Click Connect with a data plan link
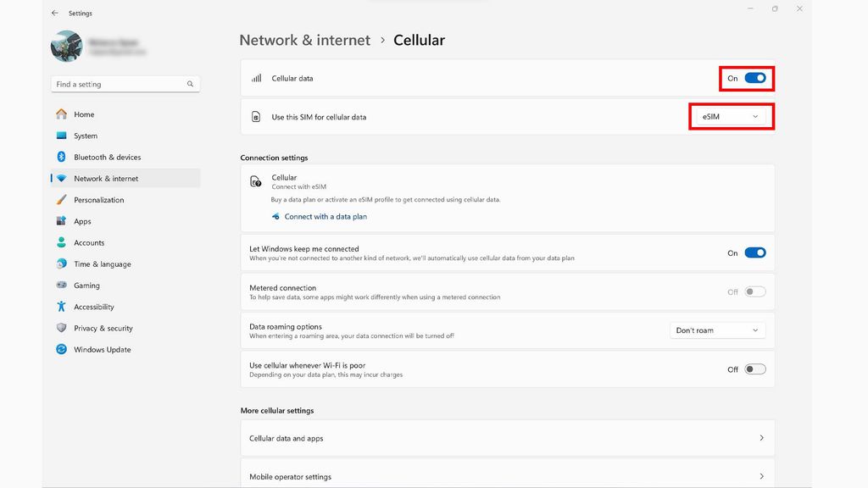Screen dimensions: 868x488 [x=325, y=217]
